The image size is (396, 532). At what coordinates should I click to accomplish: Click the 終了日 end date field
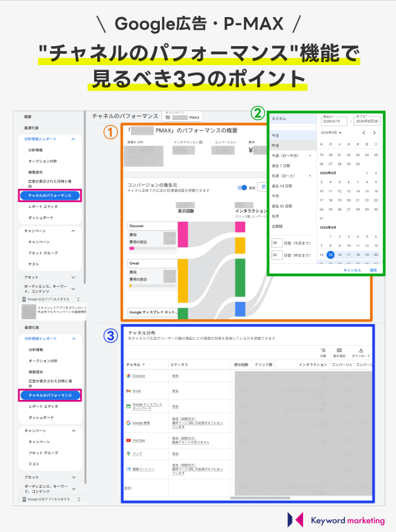[367, 121]
